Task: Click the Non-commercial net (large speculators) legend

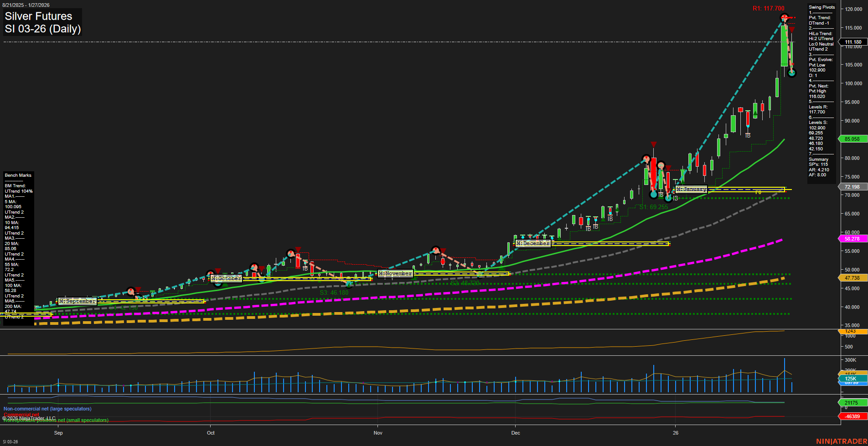Action: [47, 409]
